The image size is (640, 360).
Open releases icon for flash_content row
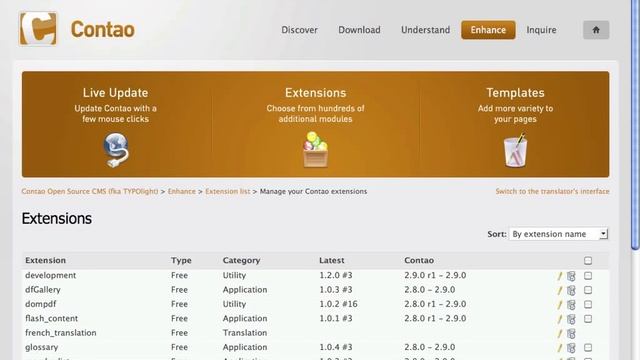pos(571,319)
